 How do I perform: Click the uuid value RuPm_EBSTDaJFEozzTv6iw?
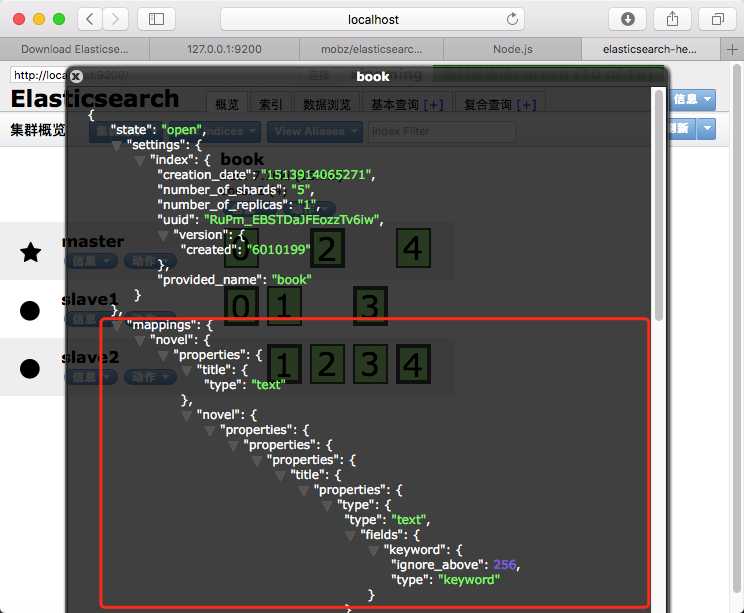coord(292,220)
